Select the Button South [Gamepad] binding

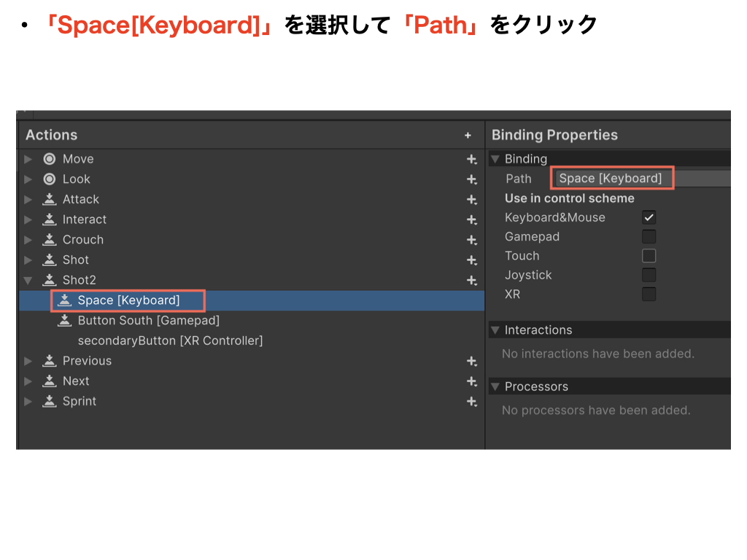[x=148, y=320]
